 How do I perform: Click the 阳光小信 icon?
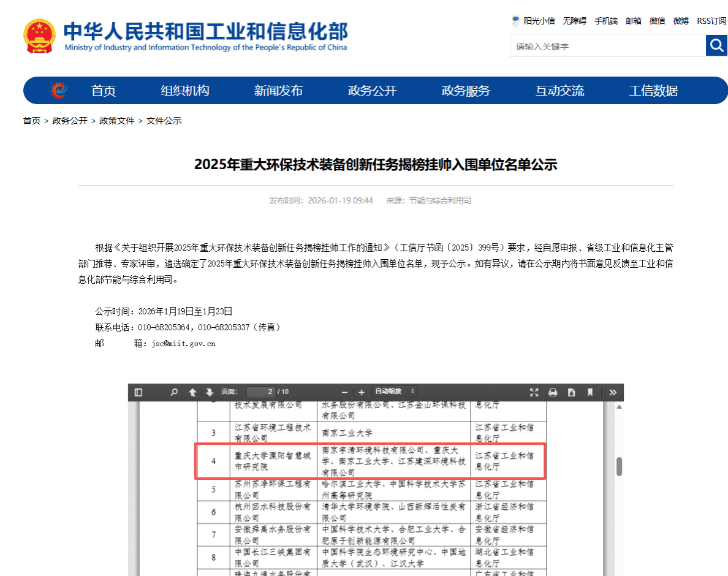tap(515, 20)
